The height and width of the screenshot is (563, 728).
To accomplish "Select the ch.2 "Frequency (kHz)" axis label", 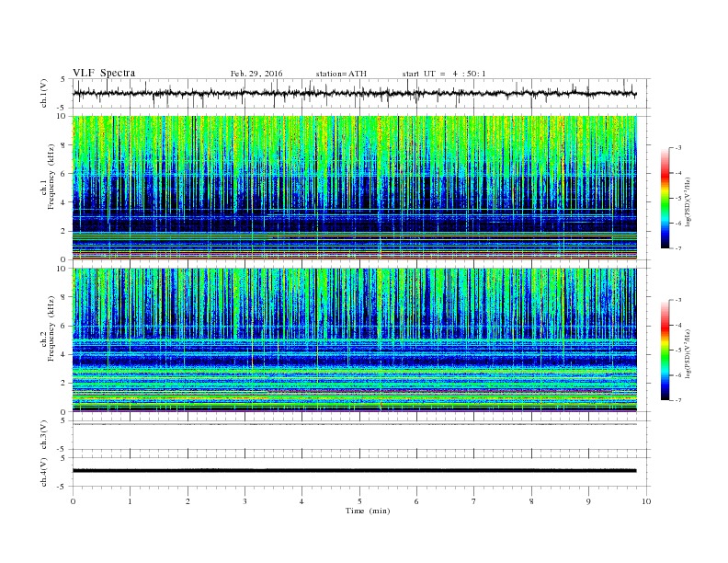I will pos(51,329).
